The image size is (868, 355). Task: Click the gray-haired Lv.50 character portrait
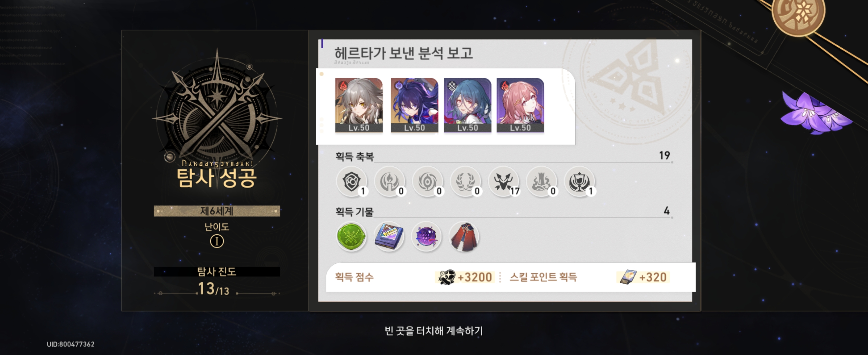[359, 105]
